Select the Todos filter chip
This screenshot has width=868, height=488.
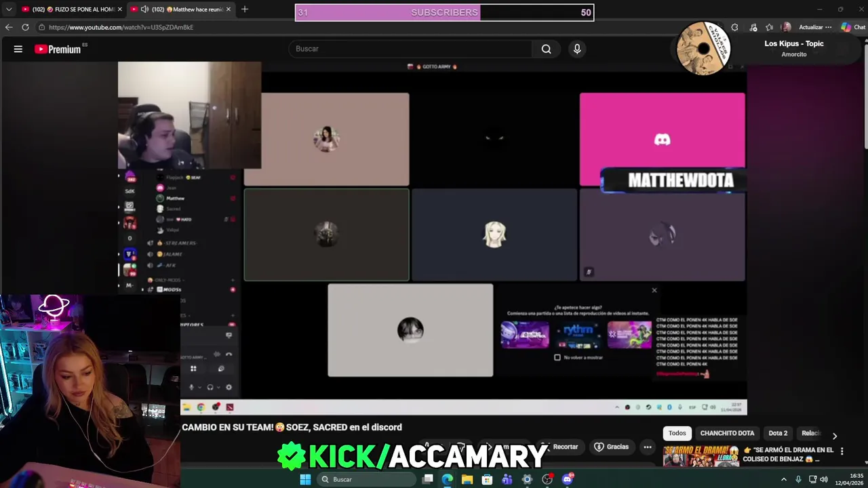tap(677, 433)
